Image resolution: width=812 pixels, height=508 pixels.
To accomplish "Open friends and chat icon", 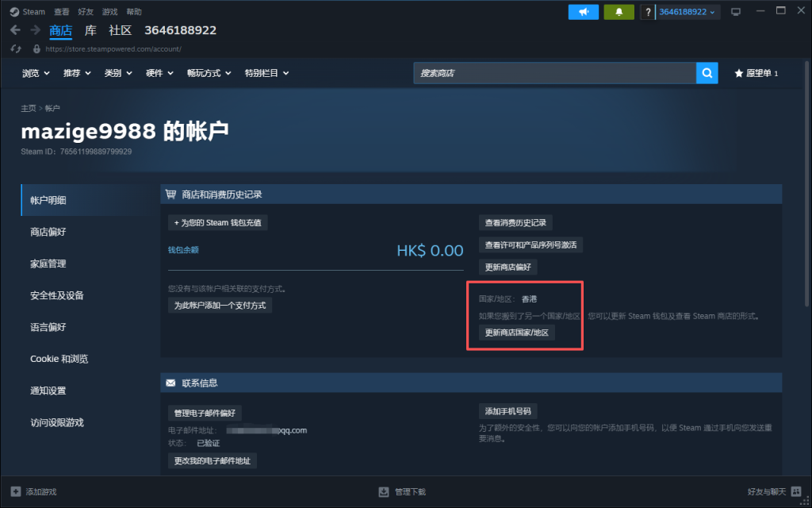I will [x=795, y=491].
